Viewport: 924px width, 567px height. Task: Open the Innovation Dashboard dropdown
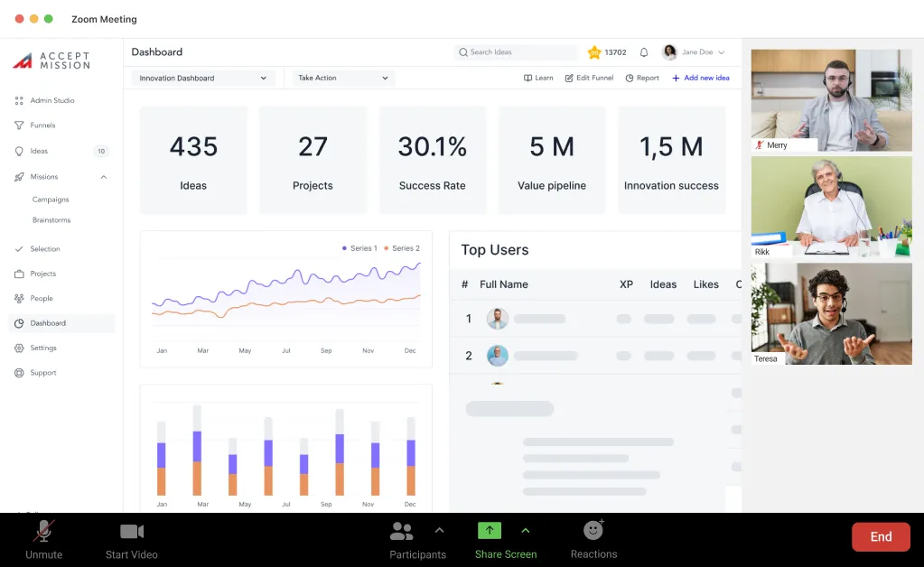203,79
